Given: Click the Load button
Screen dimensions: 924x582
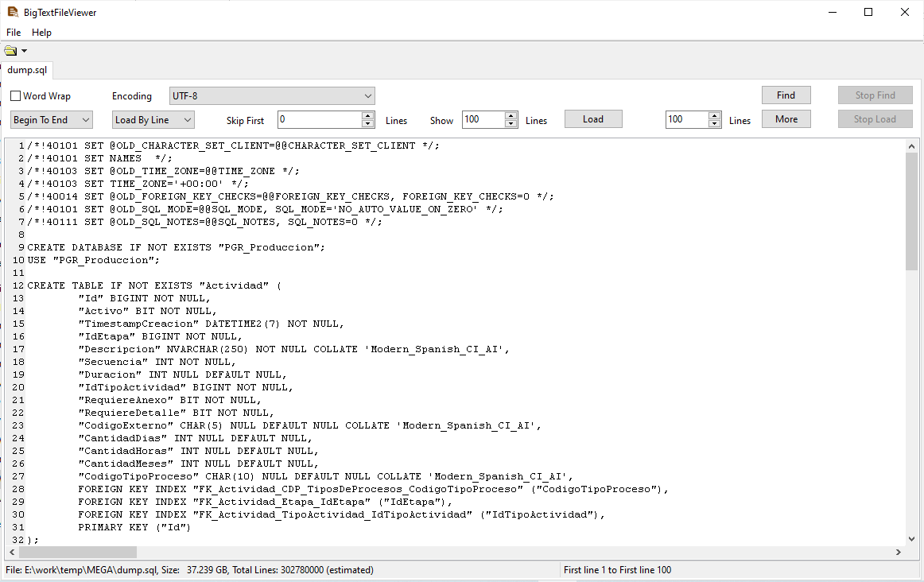Looking at the screenshot, I should click(593, 118).
